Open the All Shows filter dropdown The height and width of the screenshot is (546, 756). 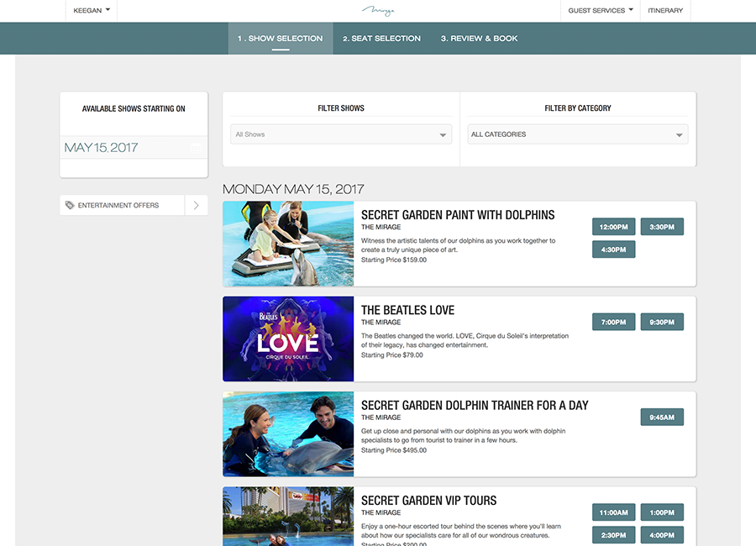click(x=341, y=134)
